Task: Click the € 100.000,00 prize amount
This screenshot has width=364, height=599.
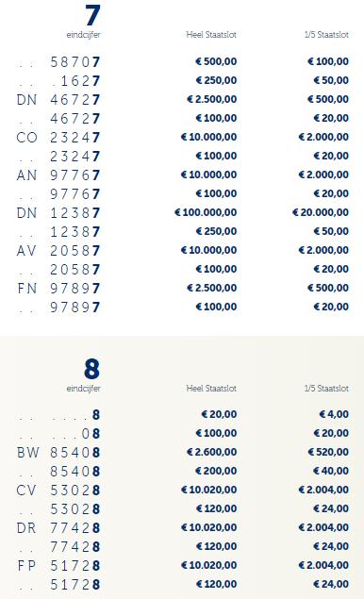Action: [206, 212]
